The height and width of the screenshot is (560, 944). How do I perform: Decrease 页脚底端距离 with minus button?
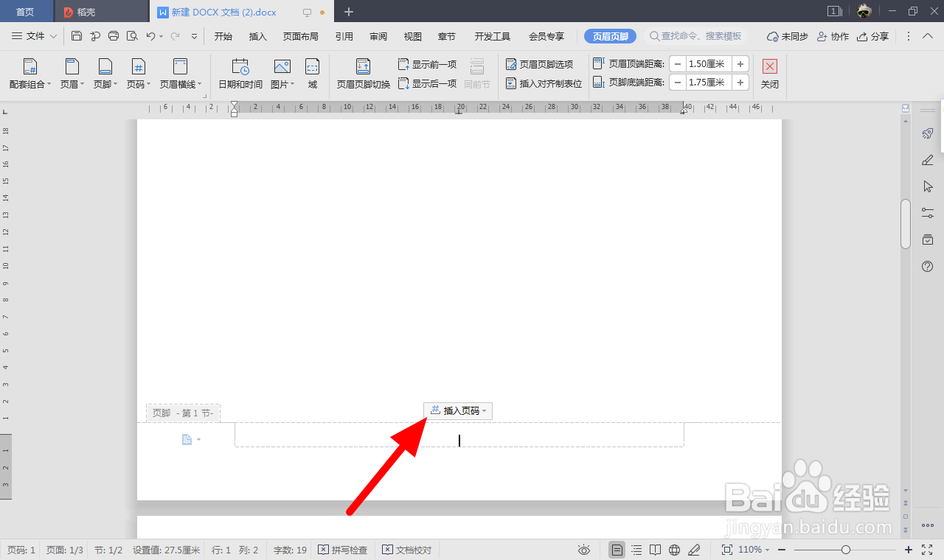click(677, 83)
